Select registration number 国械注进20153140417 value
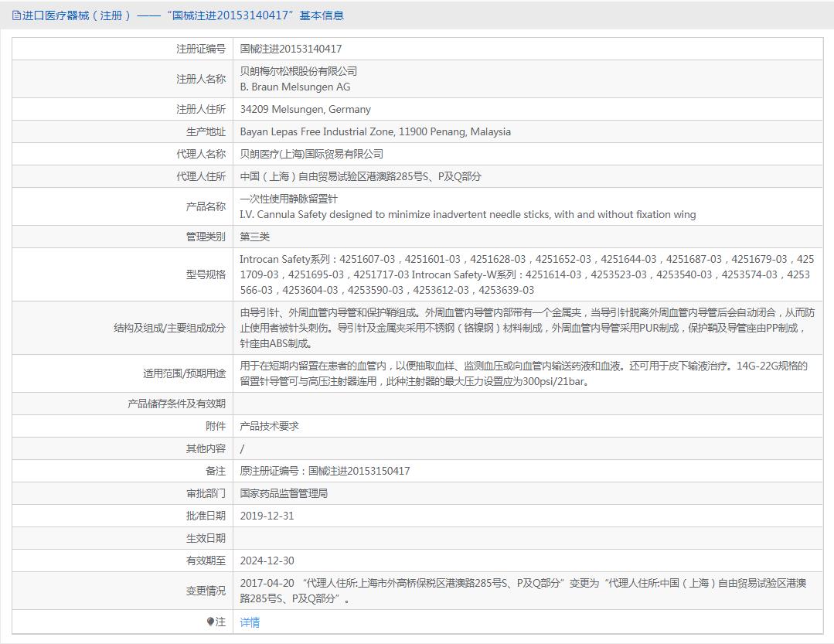Viewport: 834px width, 644px height. tap(291, 49)
